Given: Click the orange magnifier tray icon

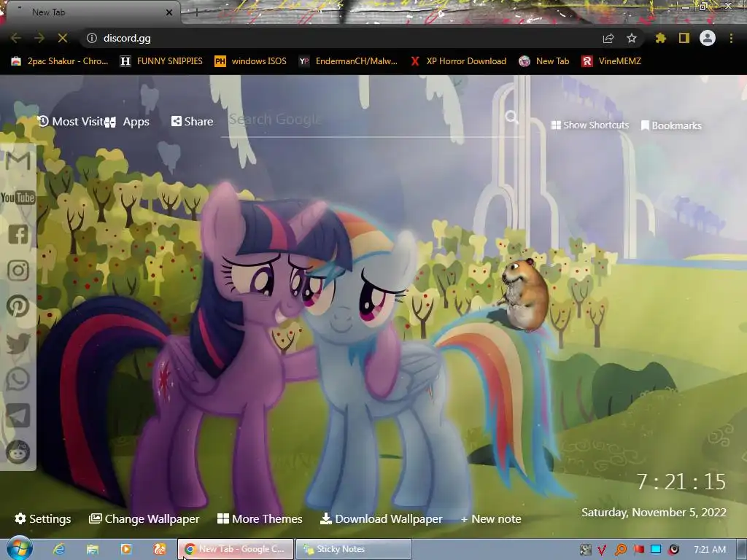Looking at the screenshot, I should pyautogui.click(x=620, y=550).
